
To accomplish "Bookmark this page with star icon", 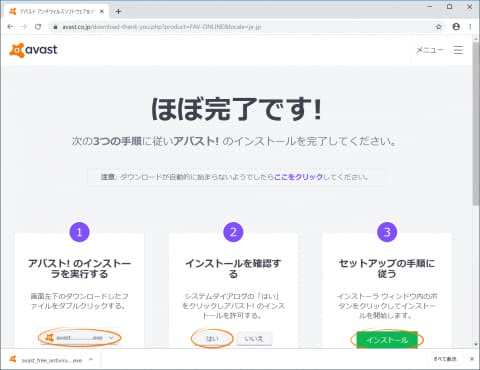I will coord(439,27).
